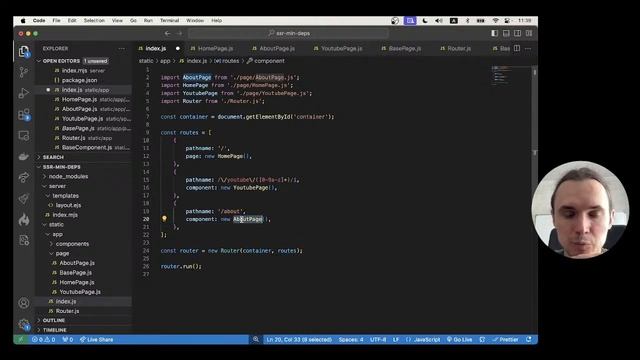This screenshot has width=640, height=360.
Task: Click the ports forwarded status item
Action: 68,340
